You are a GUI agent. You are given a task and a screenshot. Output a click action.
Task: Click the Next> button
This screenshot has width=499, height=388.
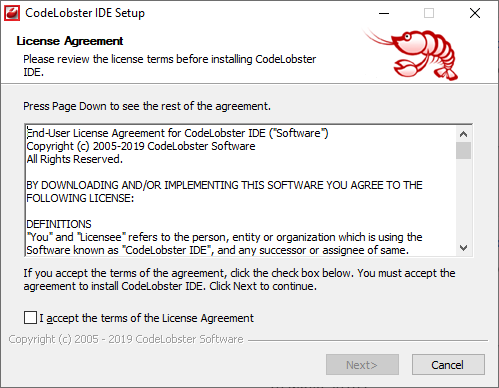pyautogui.click(x=362, y=365)
